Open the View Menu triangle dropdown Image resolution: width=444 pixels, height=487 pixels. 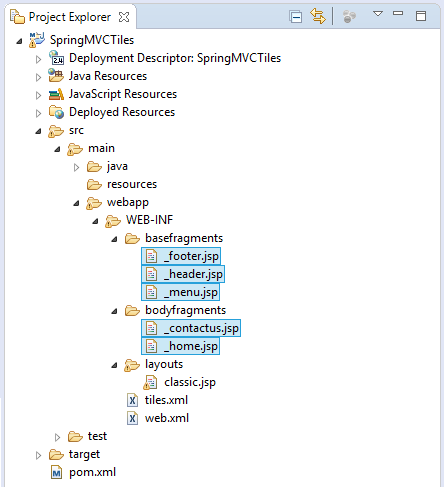pos(378,14)
